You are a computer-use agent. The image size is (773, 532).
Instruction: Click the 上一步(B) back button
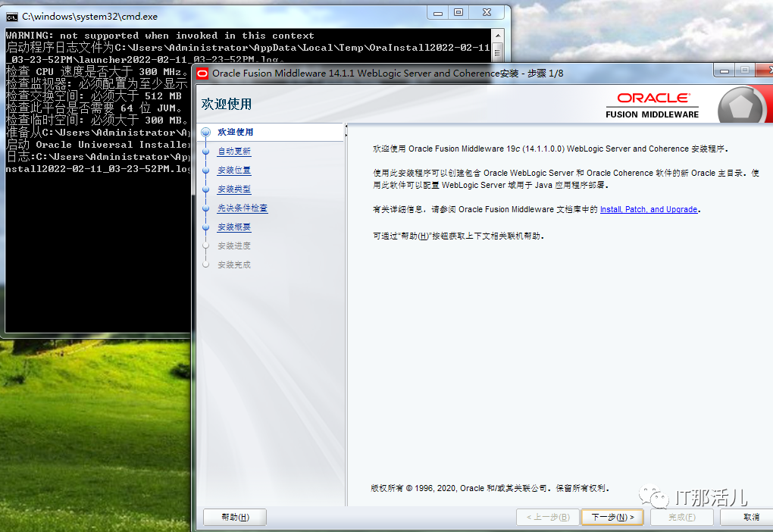(548, 517)
